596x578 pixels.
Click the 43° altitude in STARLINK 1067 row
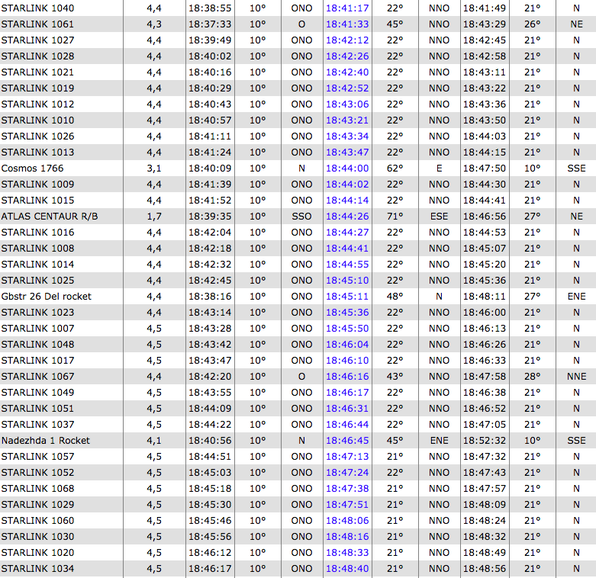pyautogui.click(x=395, y=376)
